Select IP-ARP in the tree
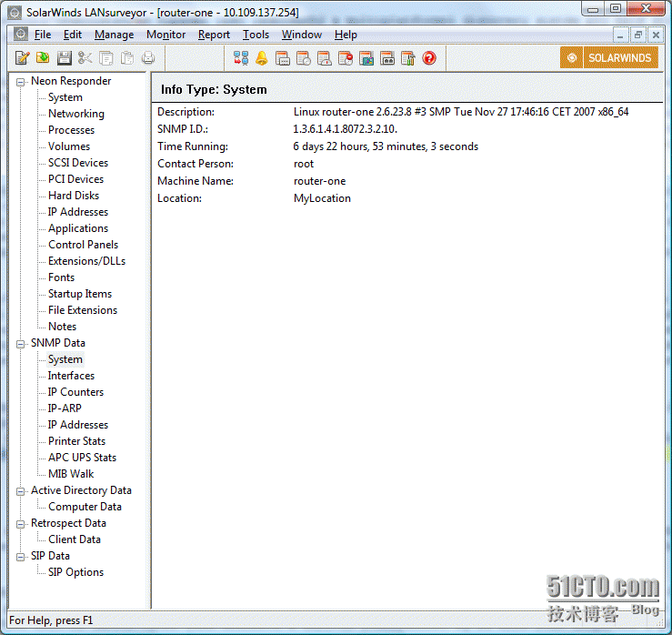The height and width of the screenshot is (635, 672). tap(65, 408)
